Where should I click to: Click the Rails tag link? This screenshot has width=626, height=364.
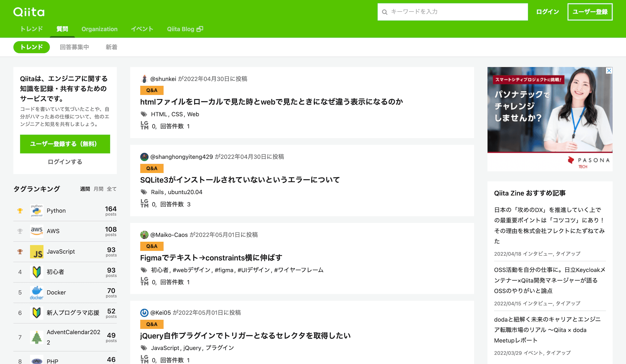click(157, 192)
